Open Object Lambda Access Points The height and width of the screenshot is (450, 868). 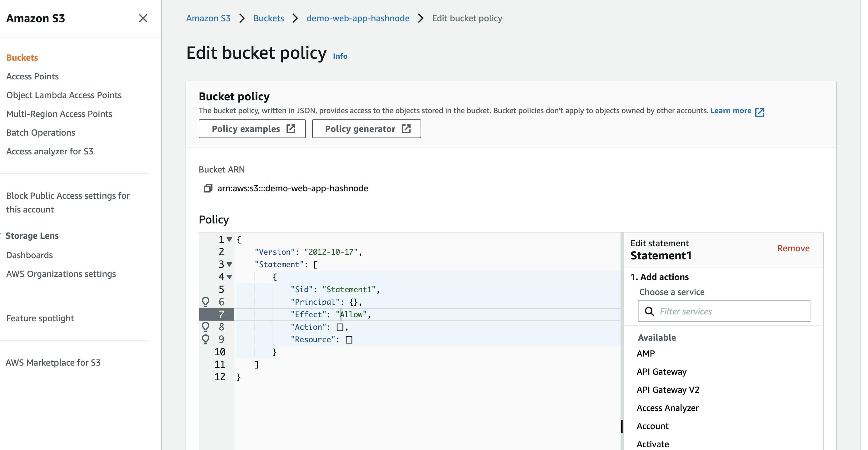click(x=64, y=95)
